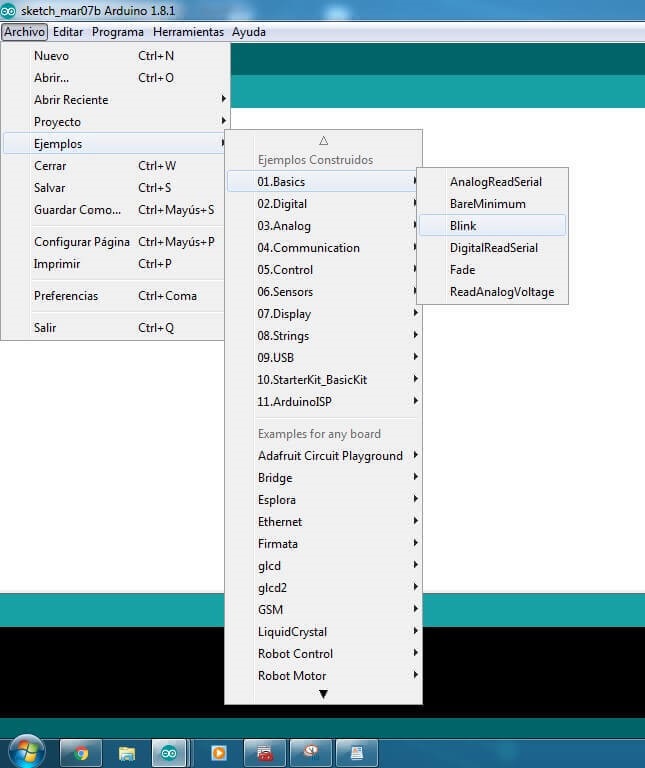
Task: Choose Salir to quit Arduino
Action: pos(114,328)
